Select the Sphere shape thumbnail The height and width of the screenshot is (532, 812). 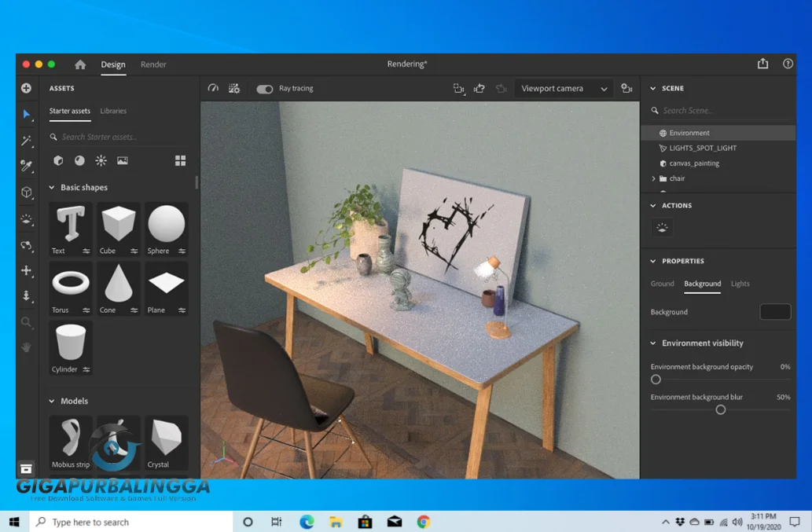pos(166,224)
